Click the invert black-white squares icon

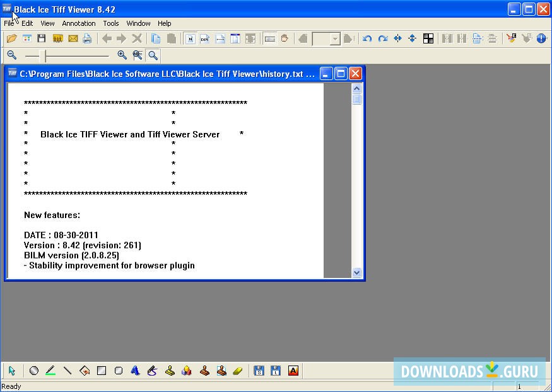(x=428, y=38)
